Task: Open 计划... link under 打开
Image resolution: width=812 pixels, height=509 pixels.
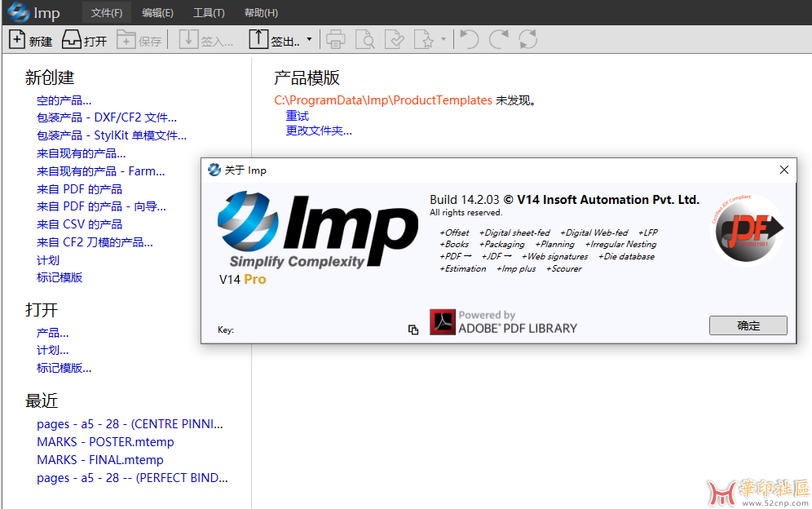Action: 52,351
